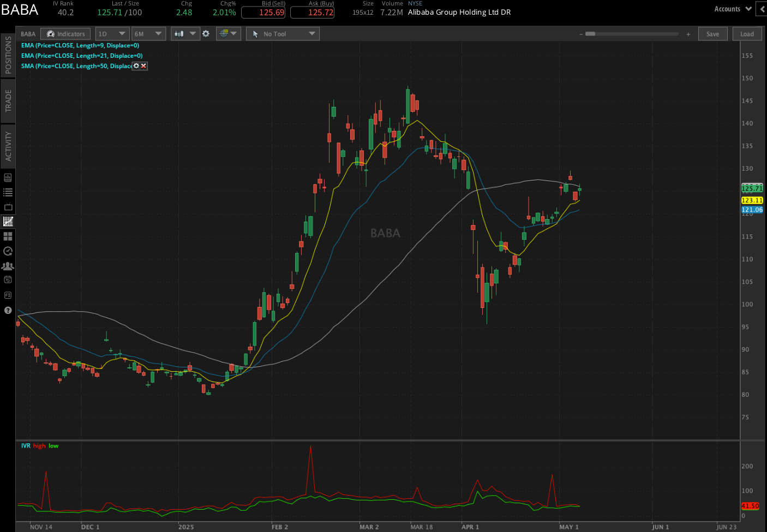The width and height of the screenshot is (767, 532).
Task: Select the EMA Length=9 indicator label
Action: (x=80, y=45)
